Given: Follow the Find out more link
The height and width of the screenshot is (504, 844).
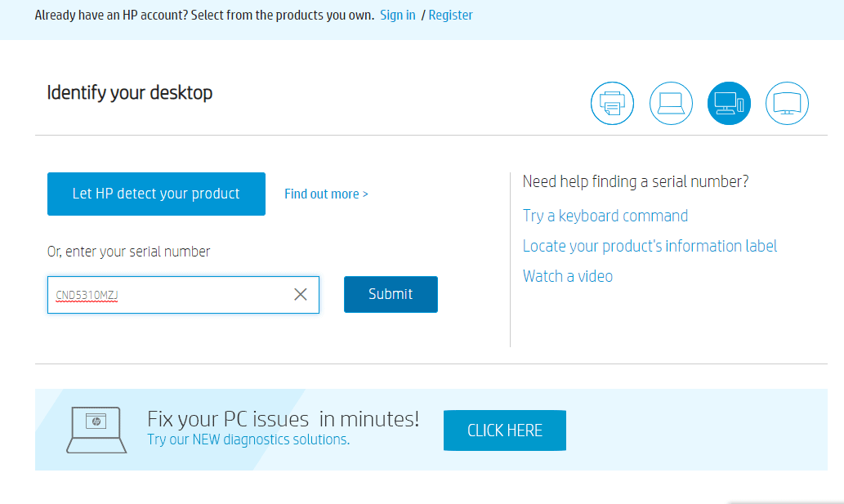Looking at the screenshot, I should click(326, 194).
